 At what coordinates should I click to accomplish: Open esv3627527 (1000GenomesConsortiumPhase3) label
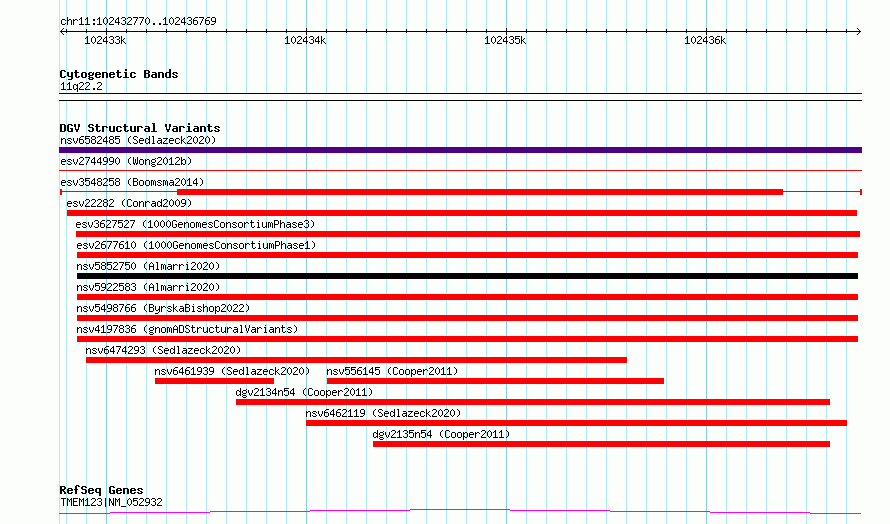[x=195, y=224]
